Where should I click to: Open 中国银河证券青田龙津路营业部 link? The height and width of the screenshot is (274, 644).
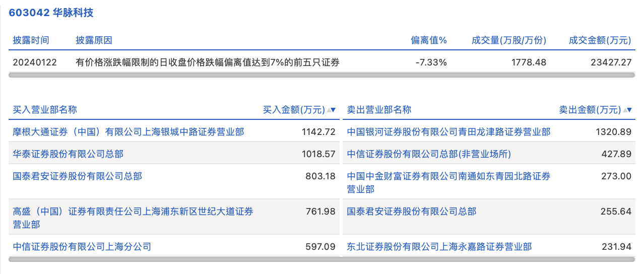pyautogui.click(x=449, y=132)
